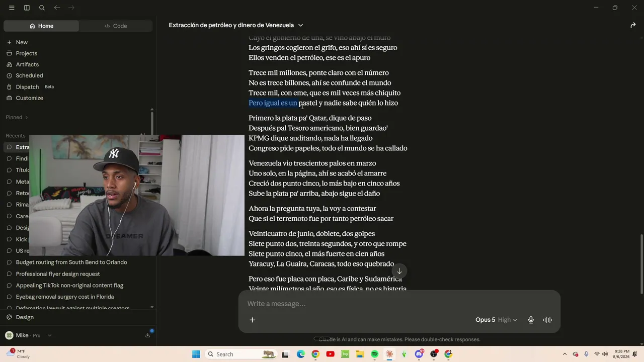Switch to the Home tab

[41, 26]
